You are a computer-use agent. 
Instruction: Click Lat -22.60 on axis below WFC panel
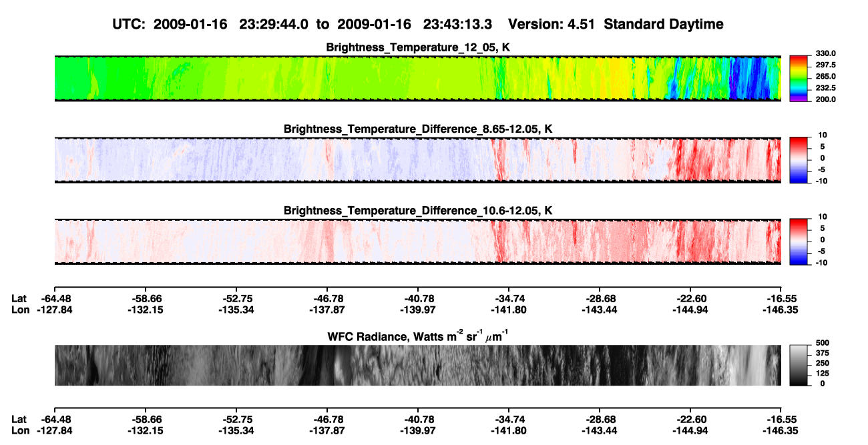point(690,419)
